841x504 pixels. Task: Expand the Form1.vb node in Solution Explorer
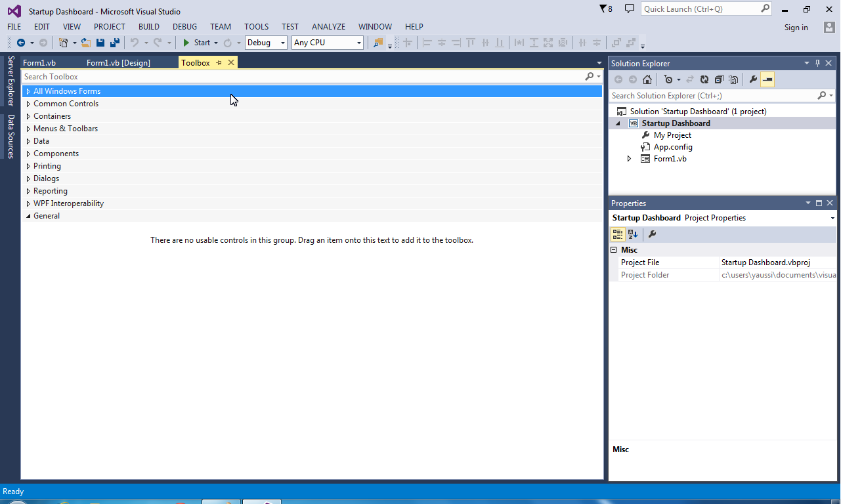(629, 159)
